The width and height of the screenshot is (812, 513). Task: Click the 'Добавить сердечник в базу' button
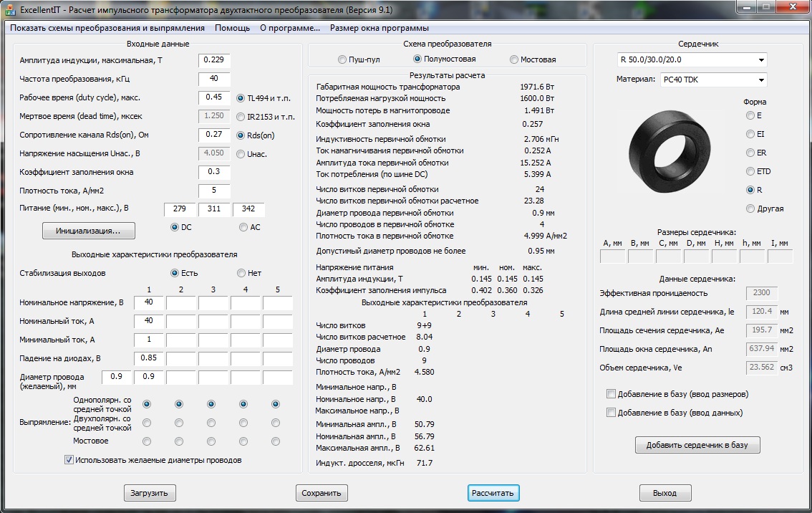[697, 445]
